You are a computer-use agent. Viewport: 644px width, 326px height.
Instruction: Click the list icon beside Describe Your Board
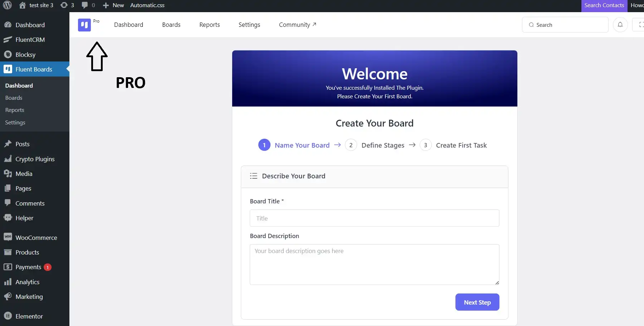point(253,176)
